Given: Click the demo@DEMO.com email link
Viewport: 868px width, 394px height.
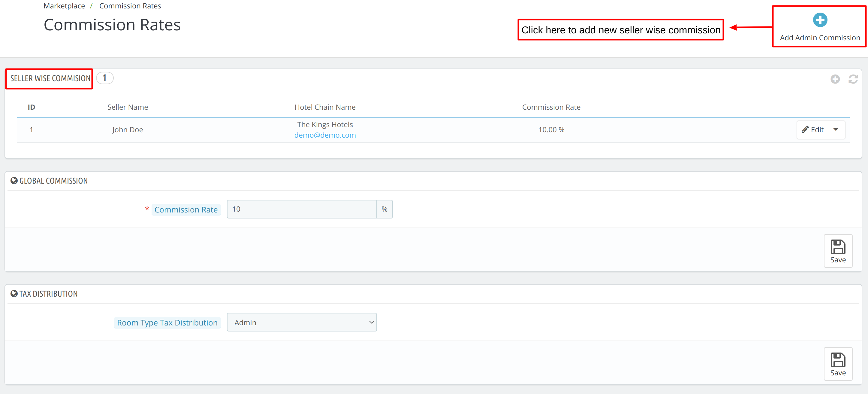Looking at the screenshot, I should click(325, 135).
